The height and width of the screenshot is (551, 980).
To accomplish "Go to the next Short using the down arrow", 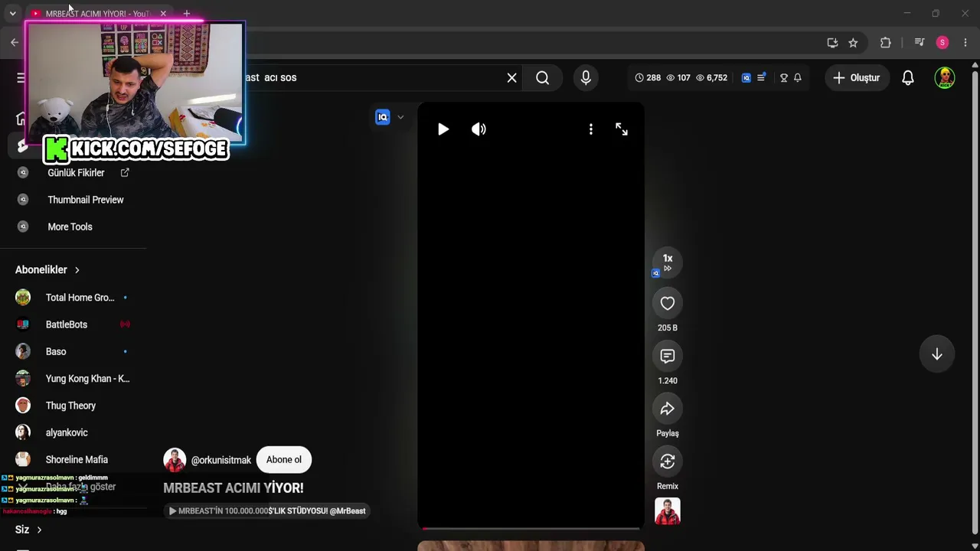I will (x=937, y=354).
